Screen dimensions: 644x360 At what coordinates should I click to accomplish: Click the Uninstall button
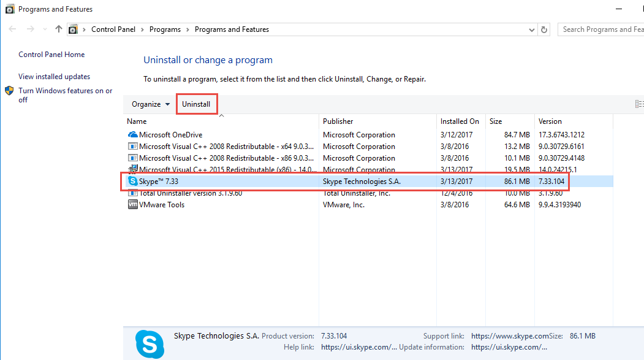click(196, 104)
